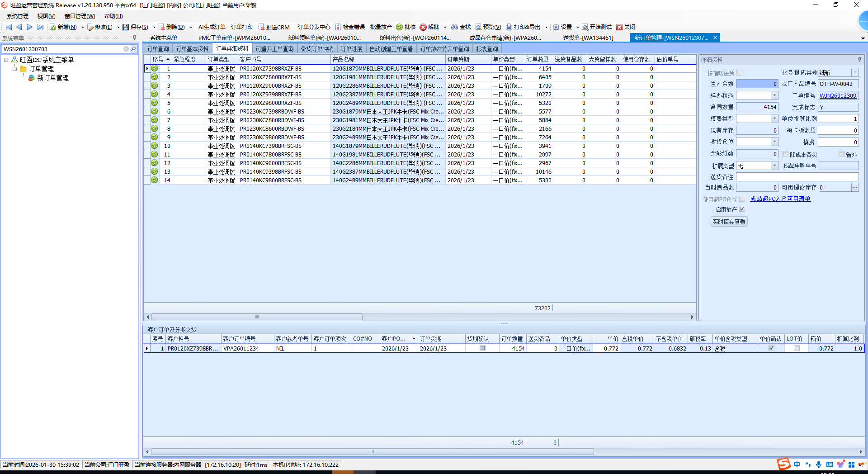The height and width of the screenshot is (474, 868).
Task: Open the 窗口管理(W) menu
Action: click(x=80, y=16)
